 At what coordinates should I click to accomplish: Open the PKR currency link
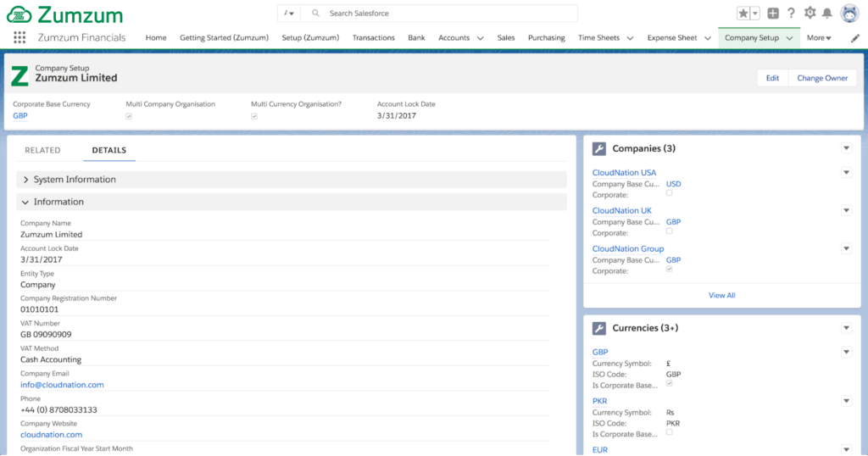click(599, 401)
